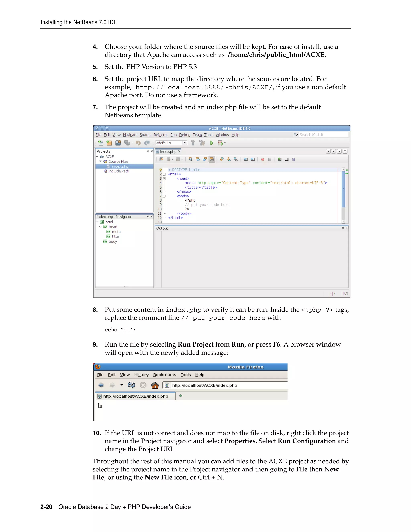Collapse the html node in Navigator
Screen dimensions: 411x532
tap(97, 222)
